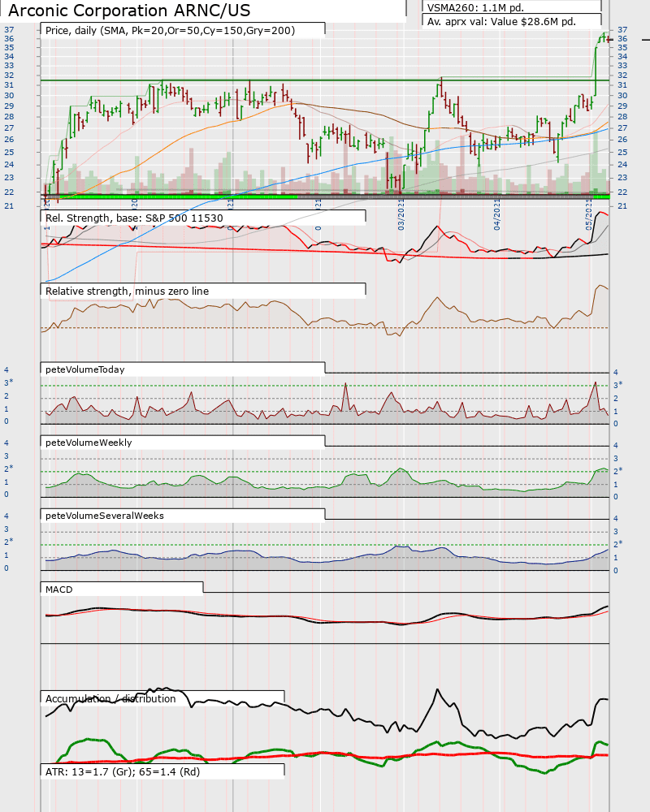650x812 pixels.
Task: Click the 2* label on peteVolumeWeekly right axis
Action: point(617,471)
